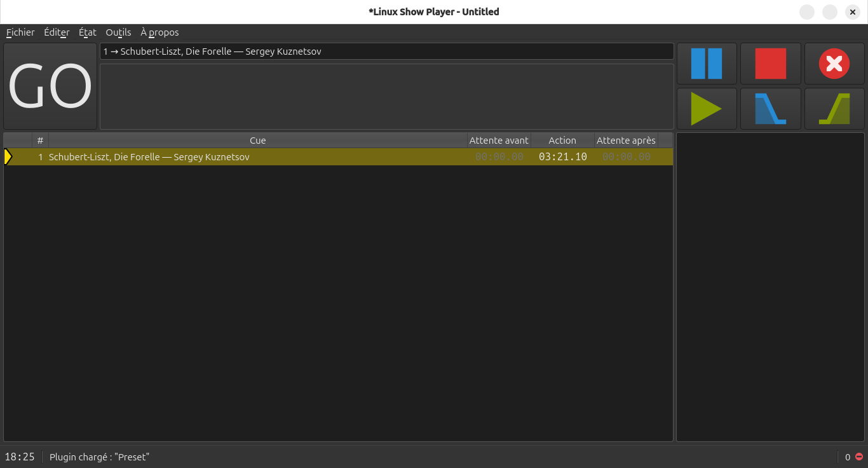The image size is (868, 468).
Task: Click the red indicator in status bar
Action: (x=859, y=457)
